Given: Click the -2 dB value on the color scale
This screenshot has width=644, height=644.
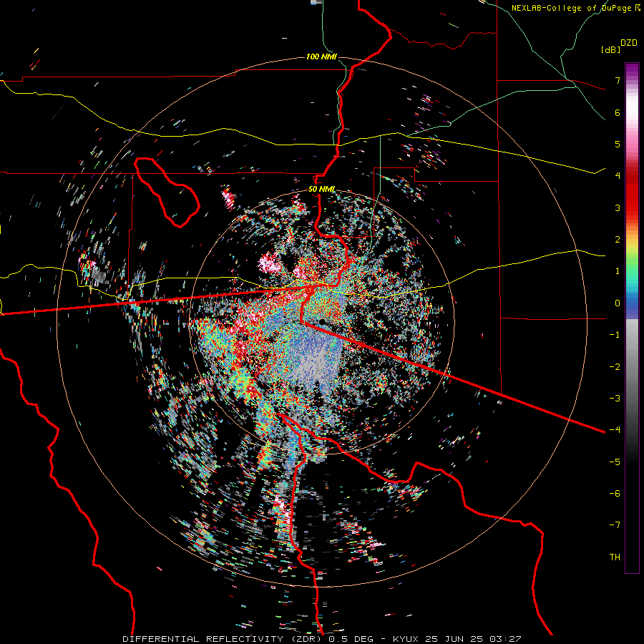Looking at the screenshot, I should coord(615,366).
